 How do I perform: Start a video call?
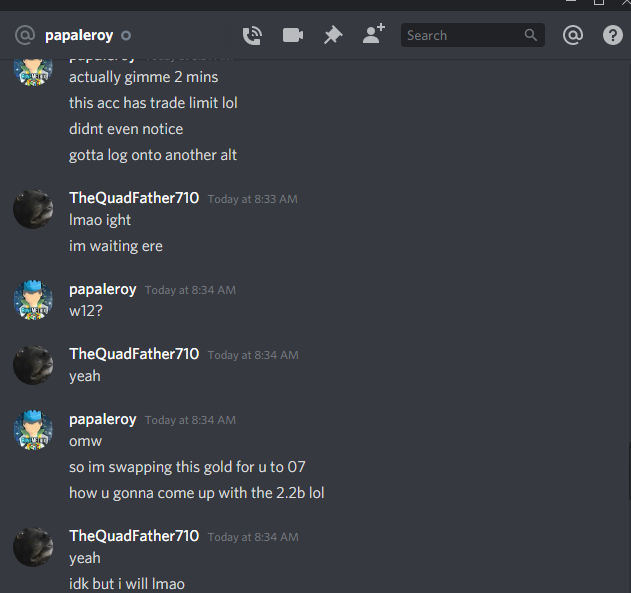click(x=293, y=35)
